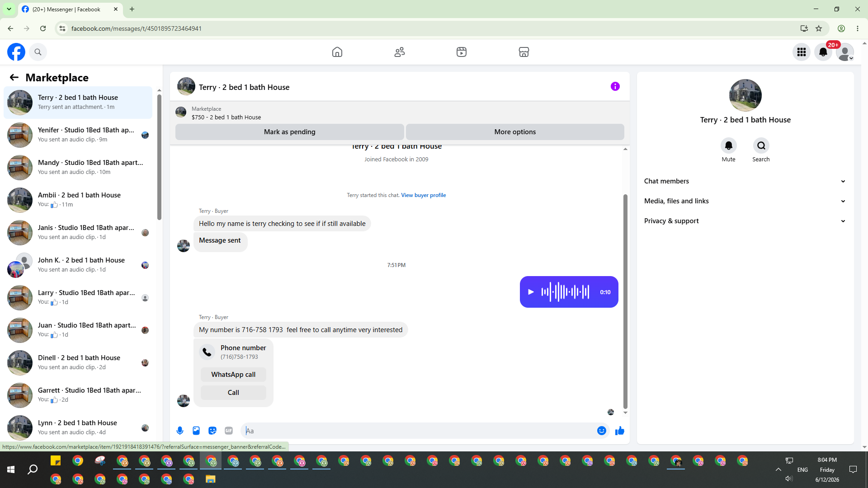Open the GIF picker icon
This screenshot has height=488, width=868.
tap(229, 431)
